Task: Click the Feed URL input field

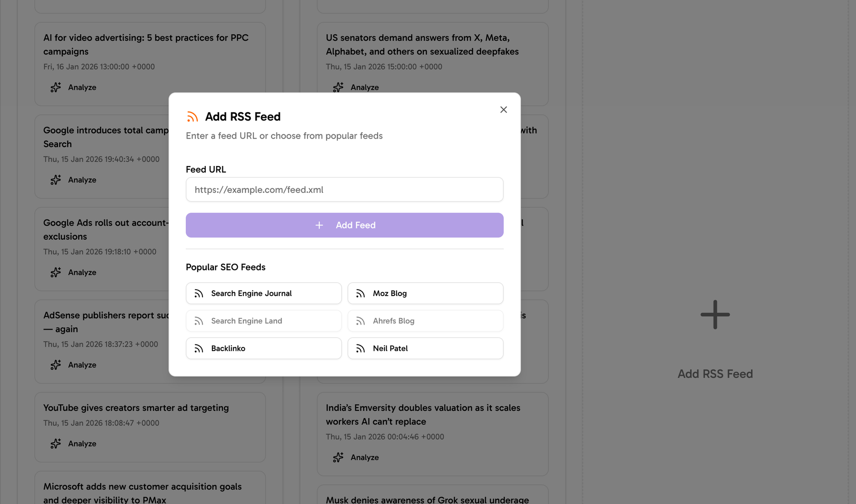Action: [345, 189]
